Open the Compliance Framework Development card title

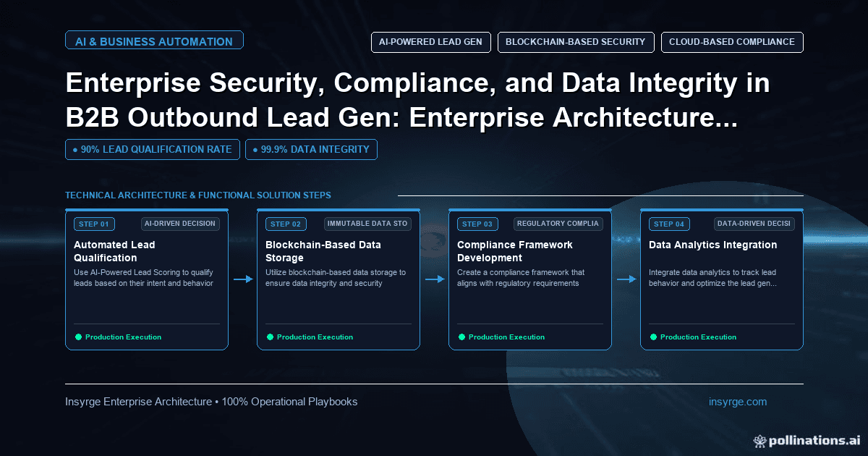click(x=515, y=251)
